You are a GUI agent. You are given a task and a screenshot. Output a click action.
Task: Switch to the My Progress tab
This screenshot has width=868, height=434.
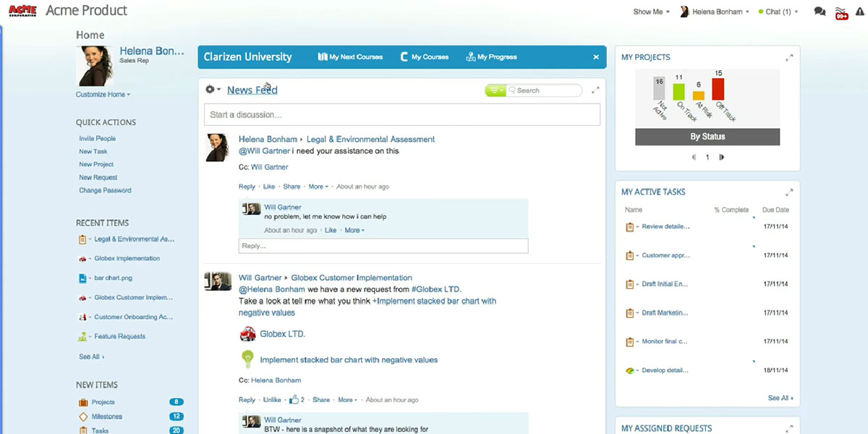point(492,57)
